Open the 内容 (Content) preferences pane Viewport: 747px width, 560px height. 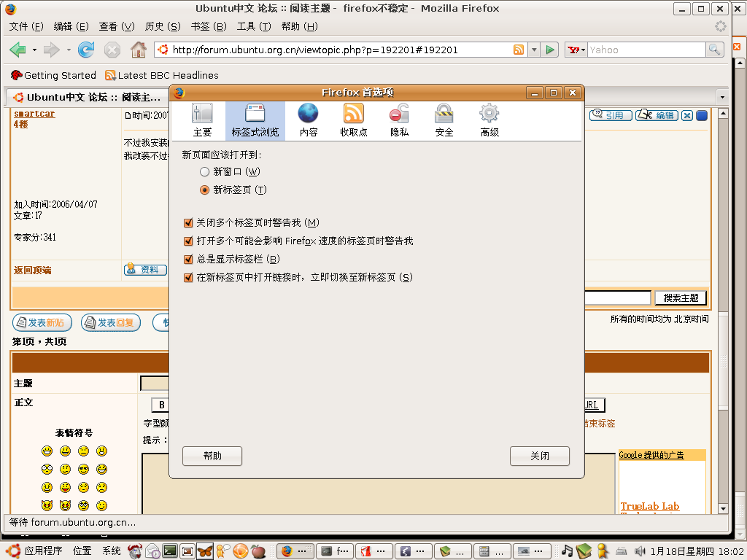point(309,120)
